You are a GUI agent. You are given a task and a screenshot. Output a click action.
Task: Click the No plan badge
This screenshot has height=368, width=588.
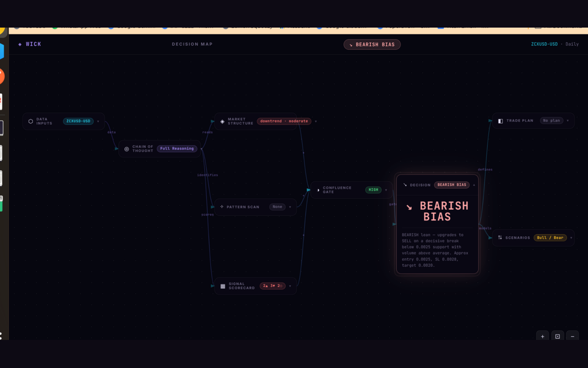[x=551, y=121]
